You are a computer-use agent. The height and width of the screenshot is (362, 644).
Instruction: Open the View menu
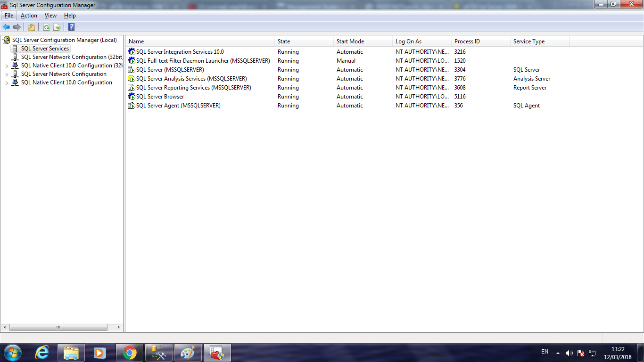pos(50,16)
